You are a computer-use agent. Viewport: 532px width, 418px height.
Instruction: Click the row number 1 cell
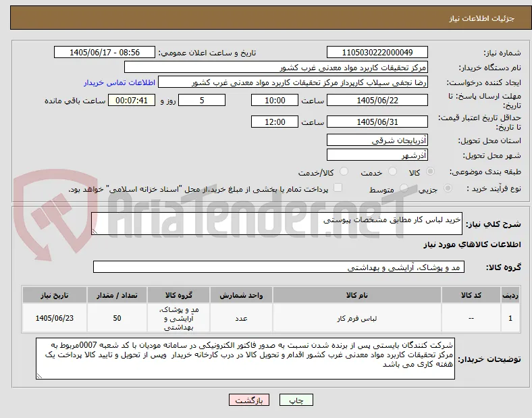510,318
